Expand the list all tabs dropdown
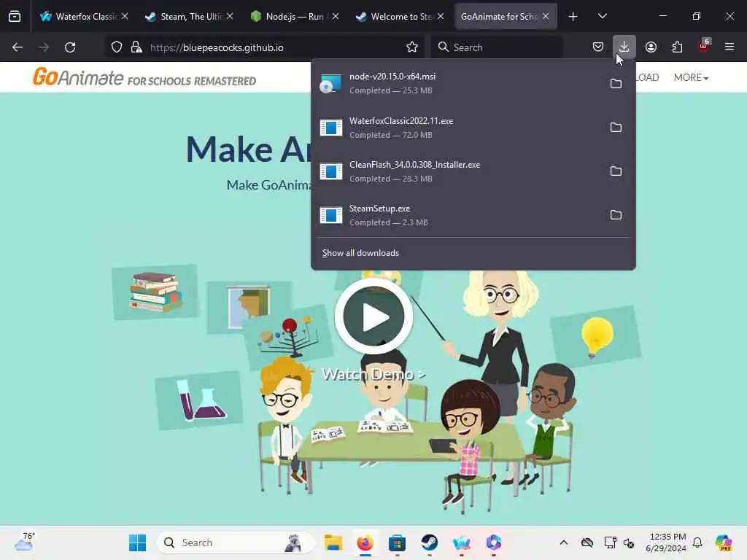 [x=602, y=16]
